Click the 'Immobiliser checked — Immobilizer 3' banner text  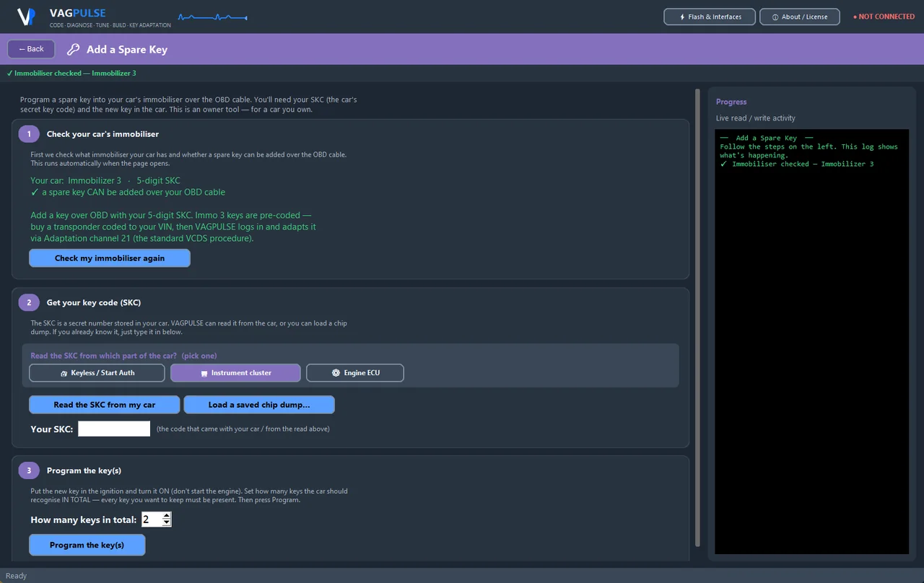(71, 73)
